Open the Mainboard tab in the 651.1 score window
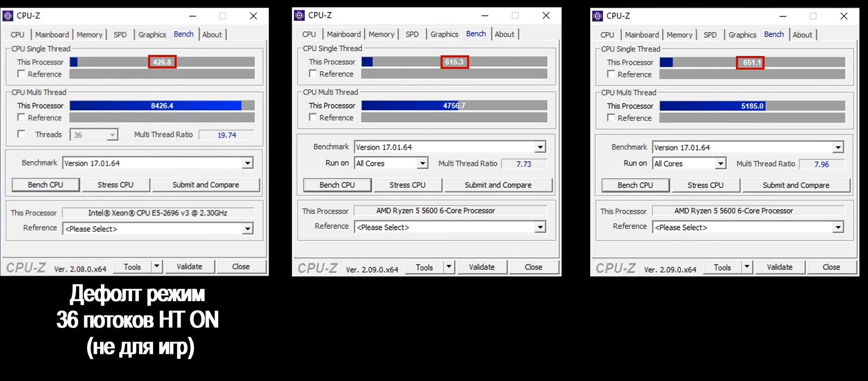868x381 pixels. pos(642,34)
